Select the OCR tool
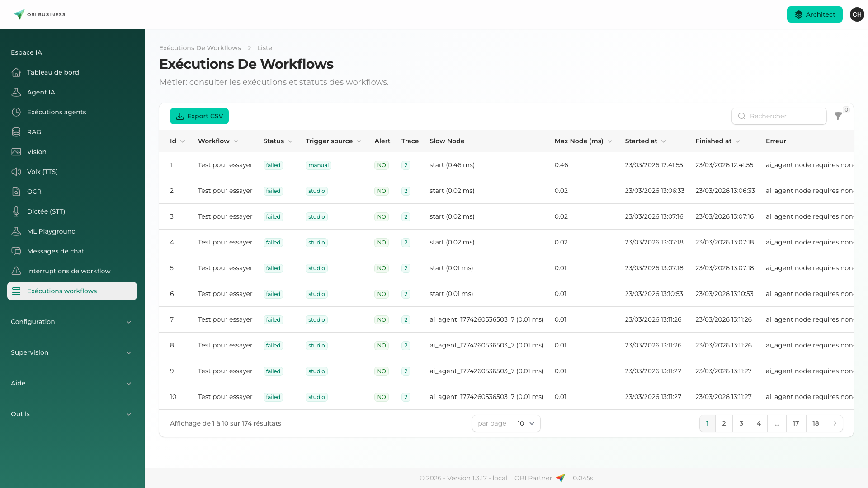The height and width of the screenshot is (488, 868). click(x=34, y=191)
